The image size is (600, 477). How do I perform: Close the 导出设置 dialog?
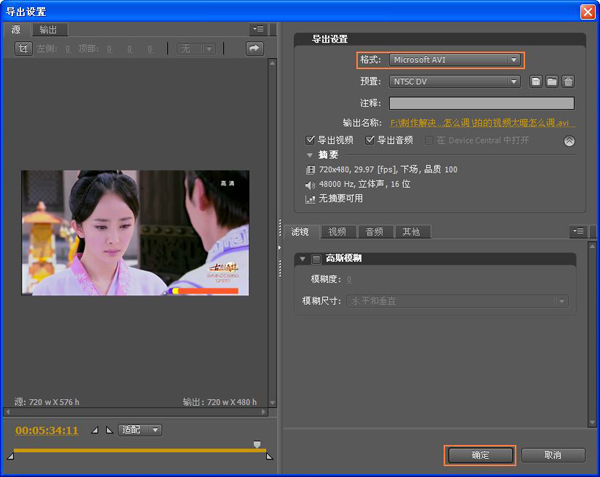[x=587, y=12]
